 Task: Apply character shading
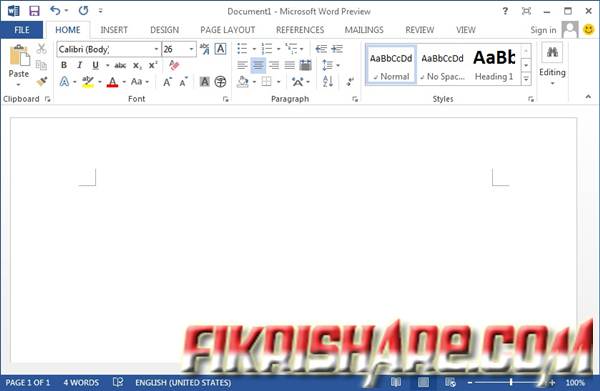coord(205,81)
